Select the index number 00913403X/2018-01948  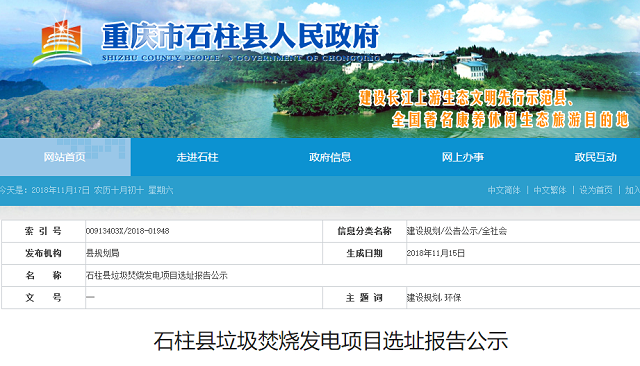click(x=127, y=231)
